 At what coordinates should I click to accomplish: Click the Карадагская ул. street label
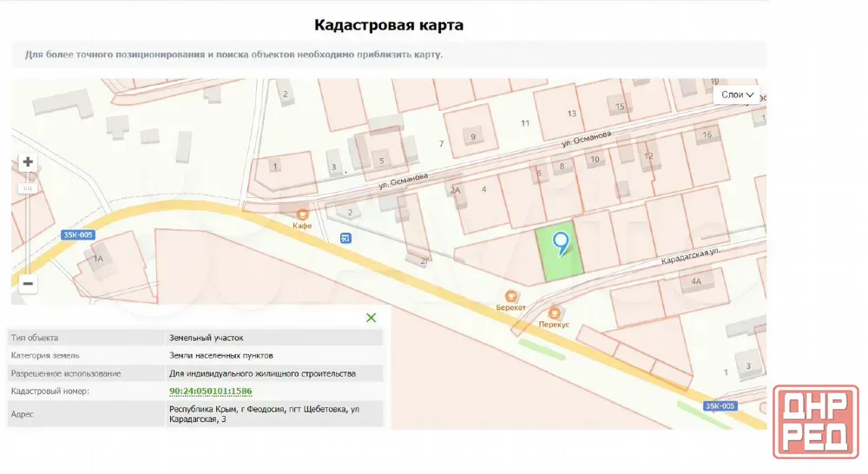point(691,256)
